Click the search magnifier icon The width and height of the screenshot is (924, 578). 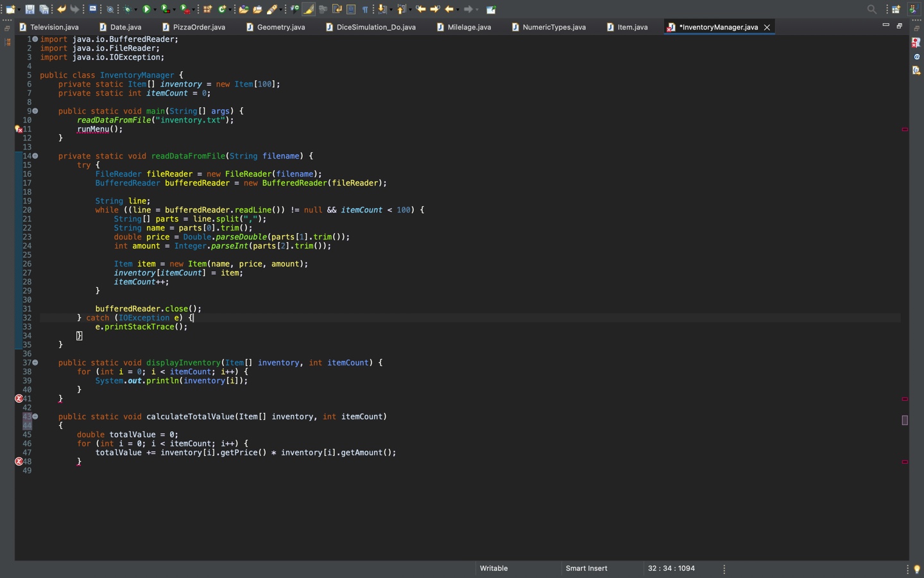click(871, 10)
